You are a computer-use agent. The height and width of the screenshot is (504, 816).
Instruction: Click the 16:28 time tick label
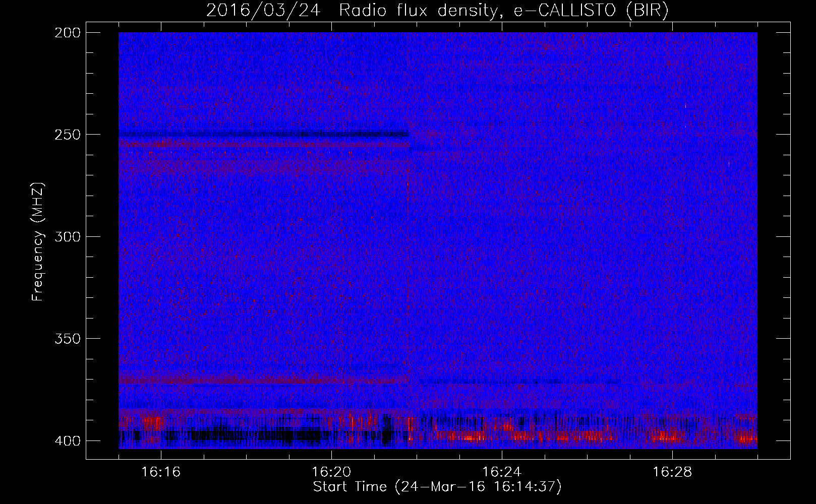click(x=672, y=472)
